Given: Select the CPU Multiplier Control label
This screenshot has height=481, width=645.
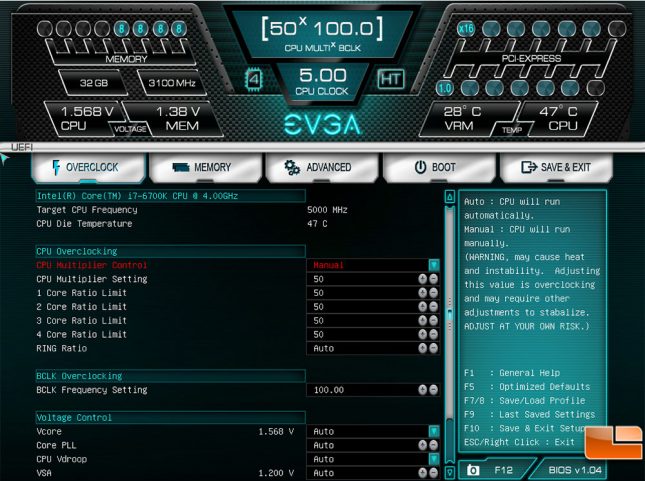Looking at the screenshot, I should [91, 265].
